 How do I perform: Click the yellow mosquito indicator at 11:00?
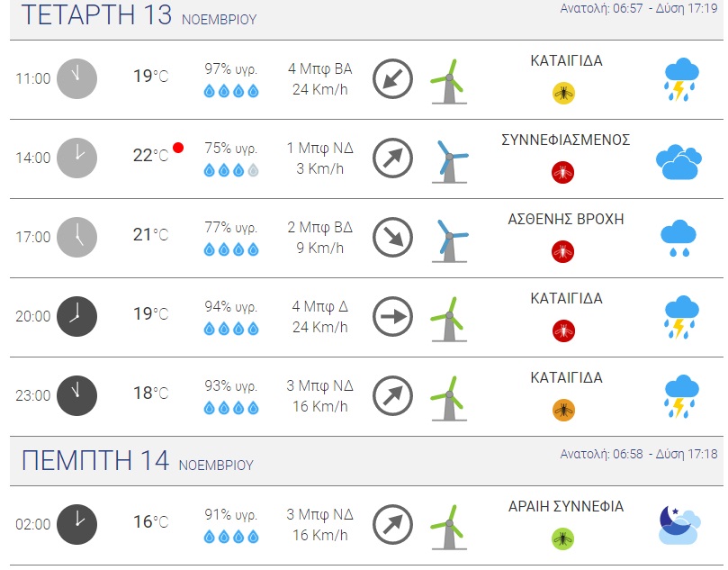pyautogui.click(x=564, y=92)
